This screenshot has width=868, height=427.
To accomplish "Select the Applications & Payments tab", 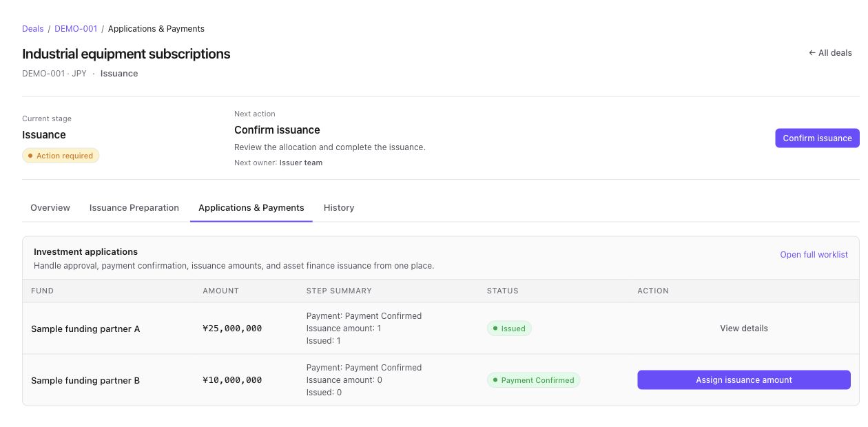I will (x=251, y=207).
